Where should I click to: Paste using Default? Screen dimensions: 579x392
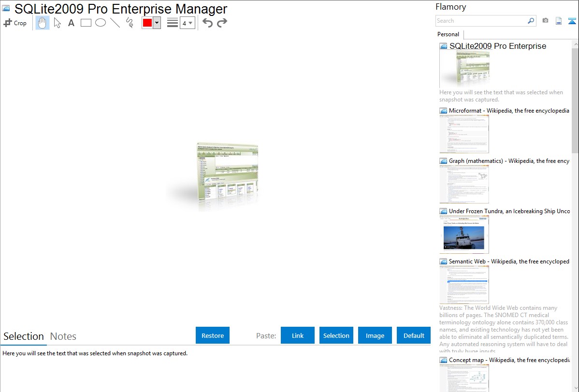tap(414, 335)
